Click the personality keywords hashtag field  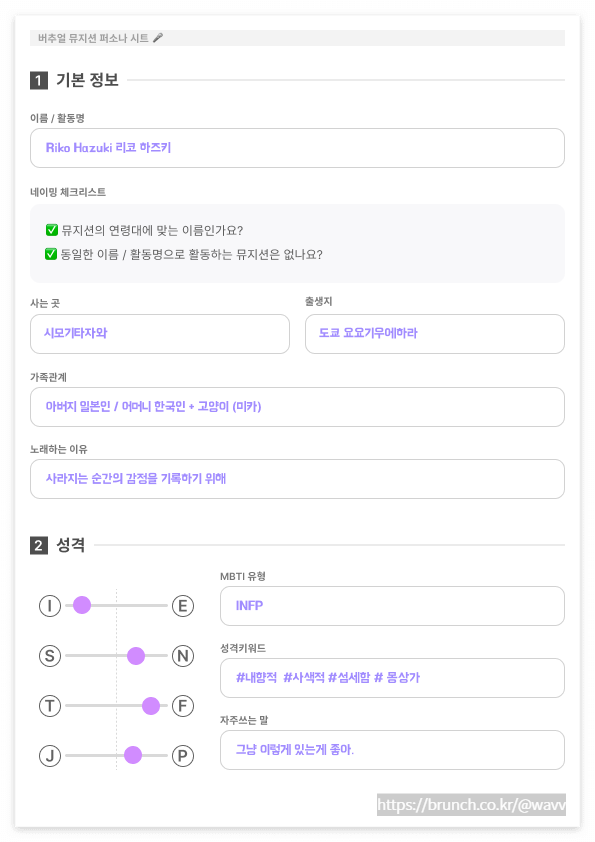392,678
